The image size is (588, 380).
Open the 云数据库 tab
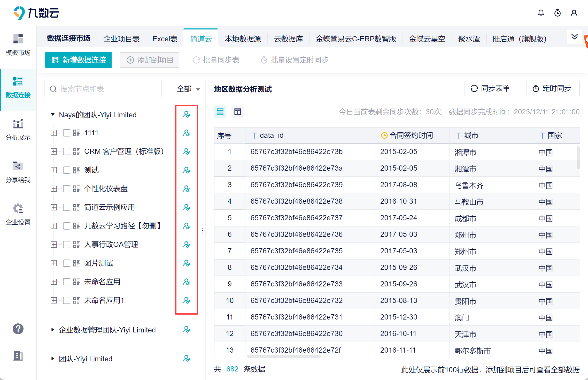click(x=288, y=39)
